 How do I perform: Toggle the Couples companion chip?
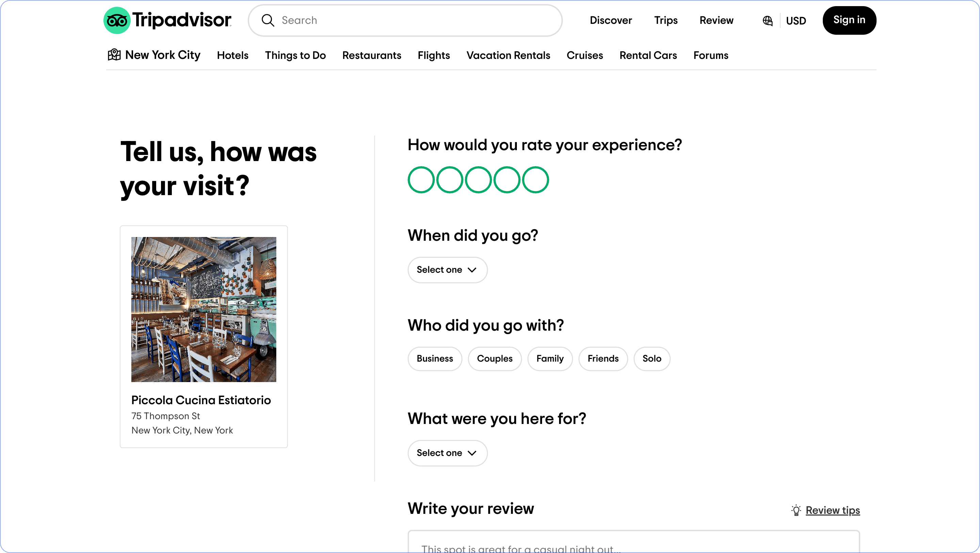click(494, 359)
